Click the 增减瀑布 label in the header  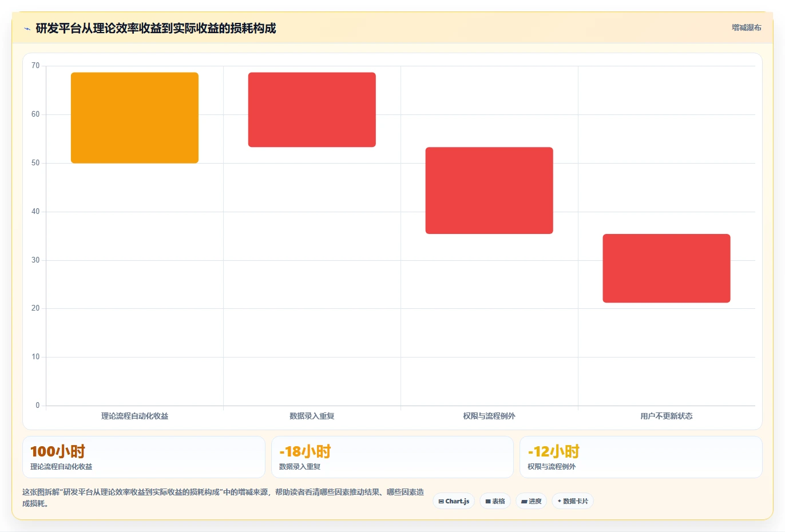pyautogui.click(x=747, y=27)
